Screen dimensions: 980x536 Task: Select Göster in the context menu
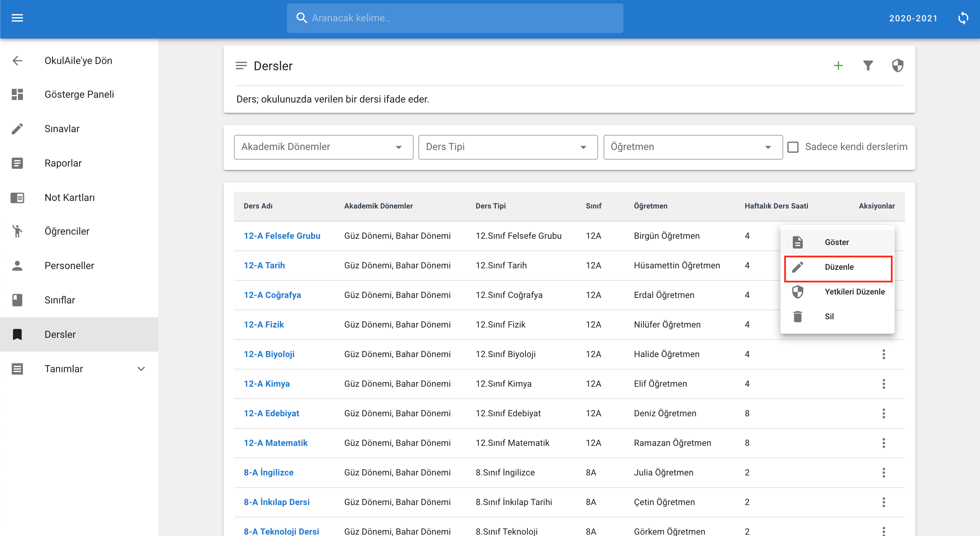837,242
